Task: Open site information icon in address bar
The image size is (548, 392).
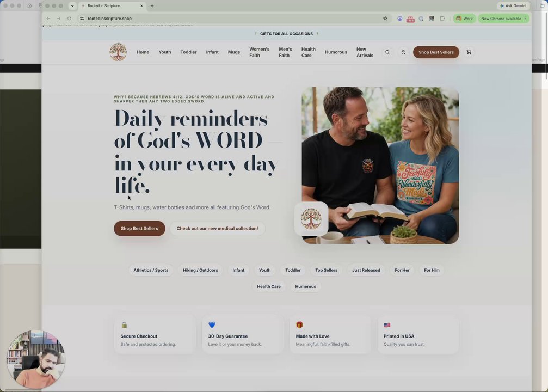Action: pyautogui.click(x=82, y=19)
